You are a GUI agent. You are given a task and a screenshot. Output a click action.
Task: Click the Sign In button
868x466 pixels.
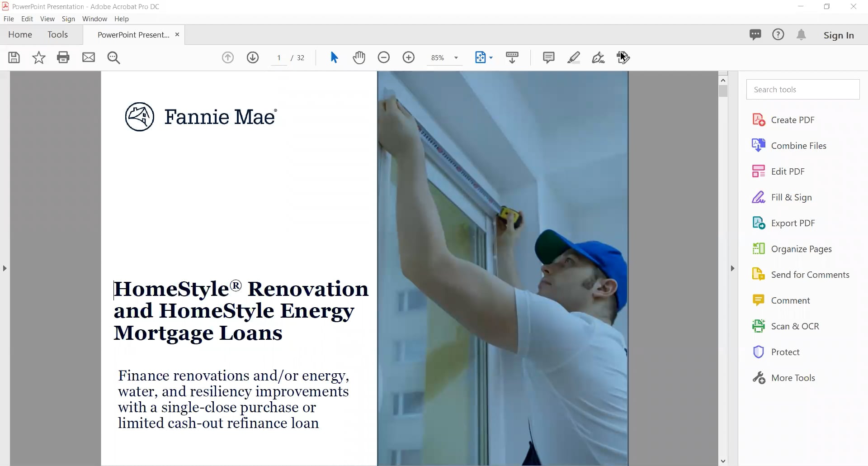tap(839, 35)
